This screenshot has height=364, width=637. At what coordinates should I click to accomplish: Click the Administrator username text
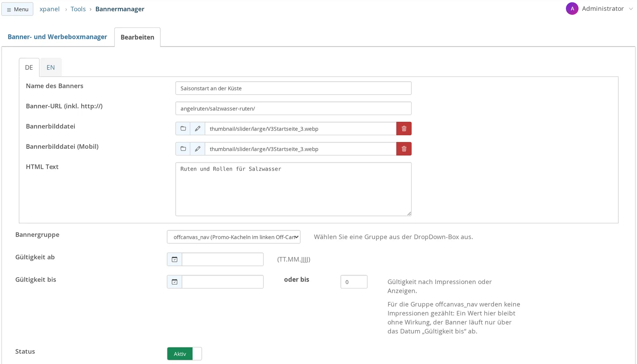coord(603,8)
